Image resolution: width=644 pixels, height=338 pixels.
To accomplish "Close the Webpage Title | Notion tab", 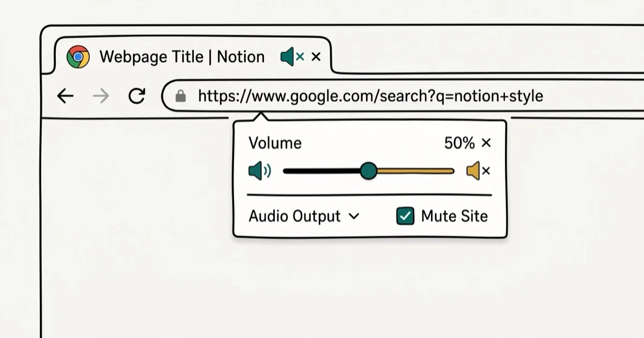I will pyautogui.click(x=316, y=56).
